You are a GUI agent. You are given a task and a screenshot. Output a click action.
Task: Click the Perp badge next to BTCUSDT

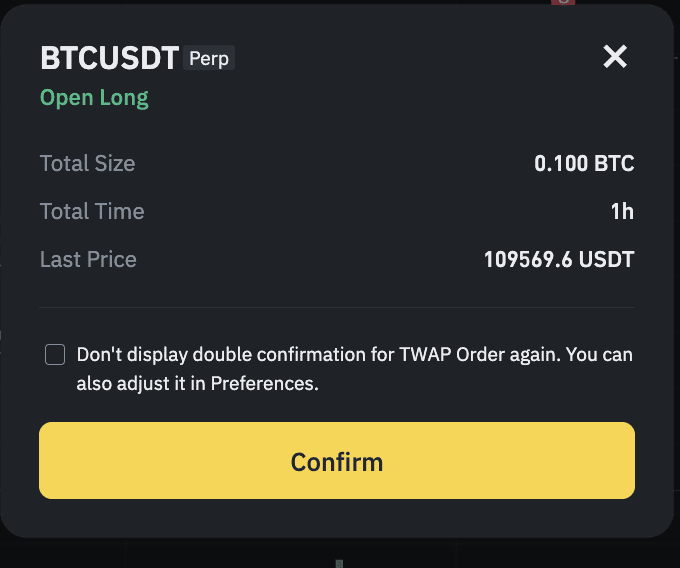[x=209, y=58]
